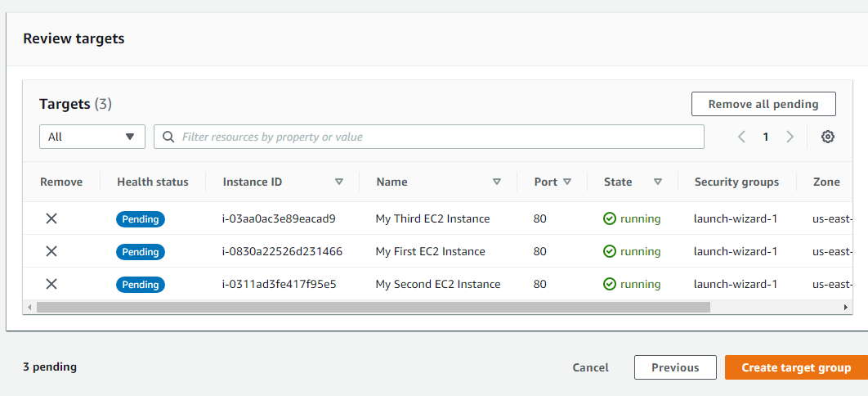Viewport: 868px width, 396px height.
Task: Sort by Name column arrow
Action: (x=497, y=182)
